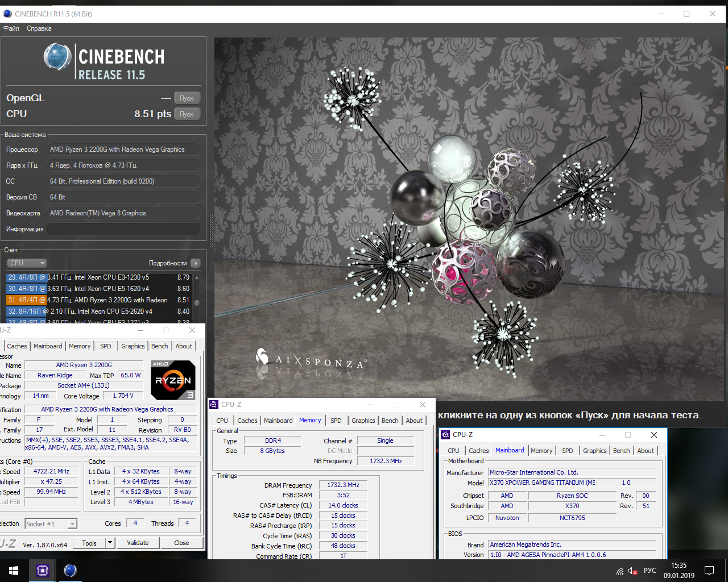Image resolution: width=728 pixels, height=582 pixels.
Task: Click the X370 XPOWER GAMING TITANIUM model field
Action: click(542, 483)
